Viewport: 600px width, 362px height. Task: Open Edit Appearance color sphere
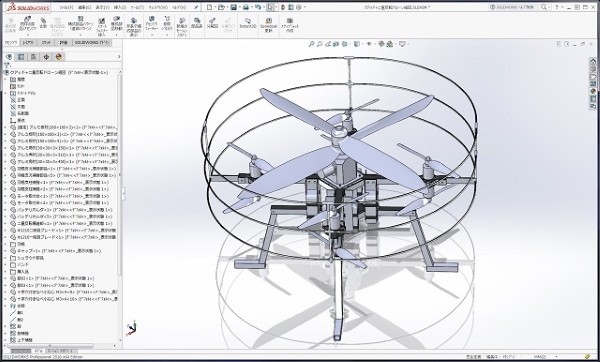pos(382,44)
